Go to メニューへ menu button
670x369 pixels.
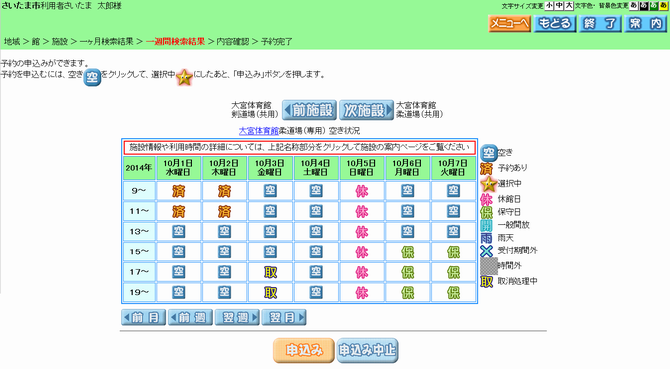[x=509, y=23]
